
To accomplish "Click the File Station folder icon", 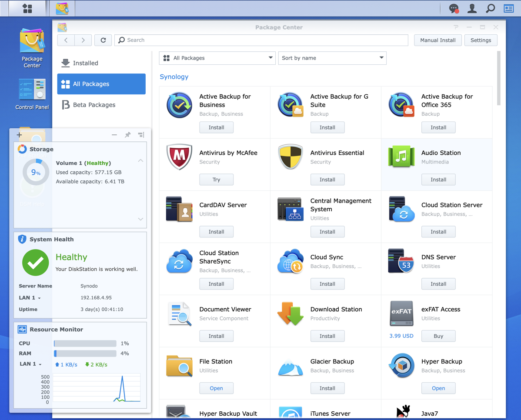I will point(180,366).
